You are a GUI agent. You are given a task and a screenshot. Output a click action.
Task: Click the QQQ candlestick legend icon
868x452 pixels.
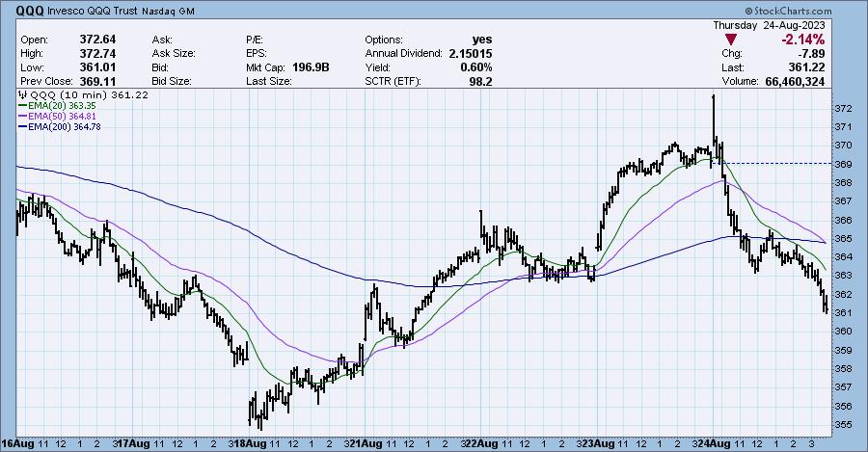(23, 94)
